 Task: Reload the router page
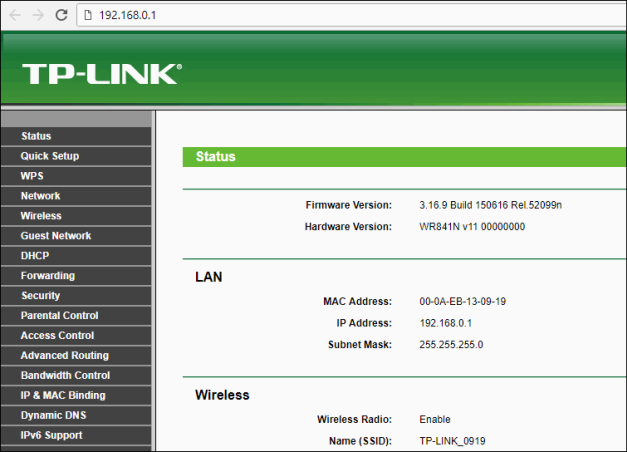61,15
